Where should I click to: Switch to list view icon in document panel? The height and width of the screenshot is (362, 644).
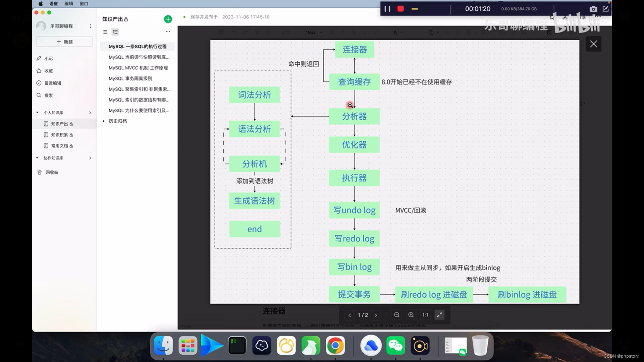tap(105, 32)
